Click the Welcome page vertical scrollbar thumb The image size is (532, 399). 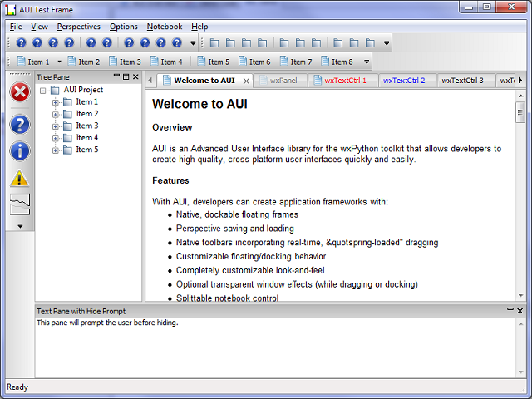pos(520,112)
